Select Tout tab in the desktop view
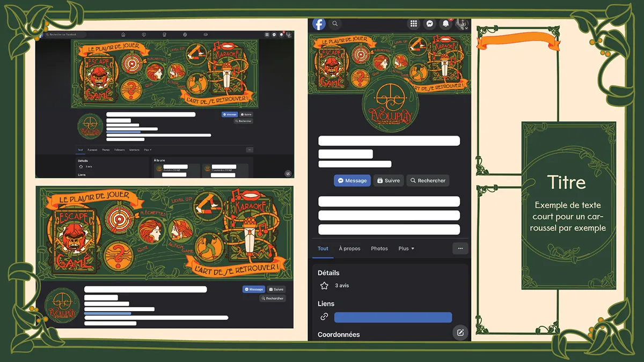Viewport: 644px width, 362px height. point(80,150)
